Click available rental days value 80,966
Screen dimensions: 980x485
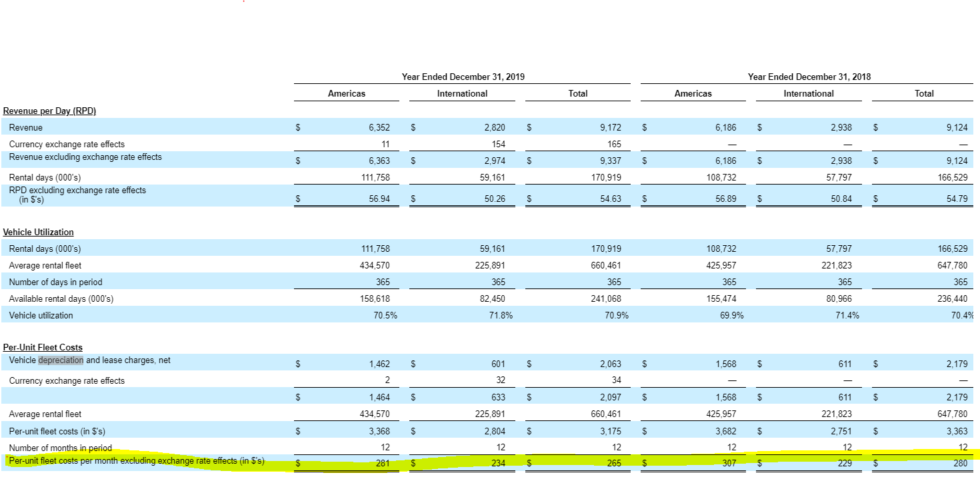coord(839,298)
